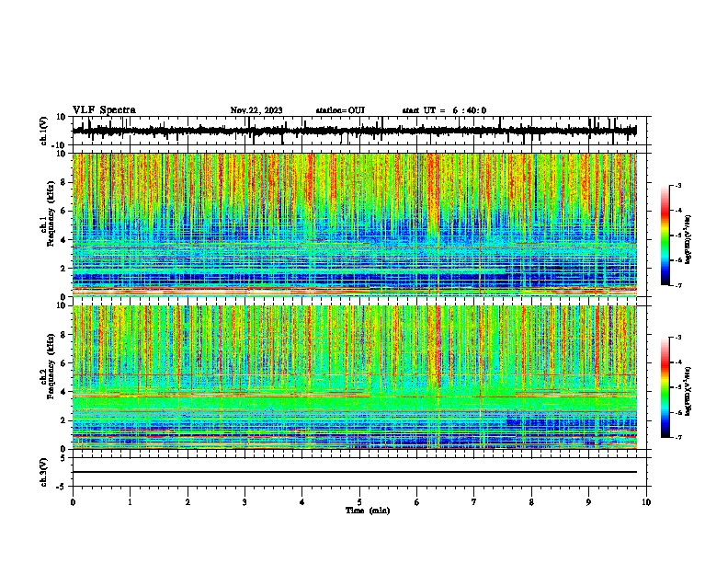Screen dimensions: 728x563
Task: Click the "8" kHz tick of ch.2 spectrogram
Action: 64,335
